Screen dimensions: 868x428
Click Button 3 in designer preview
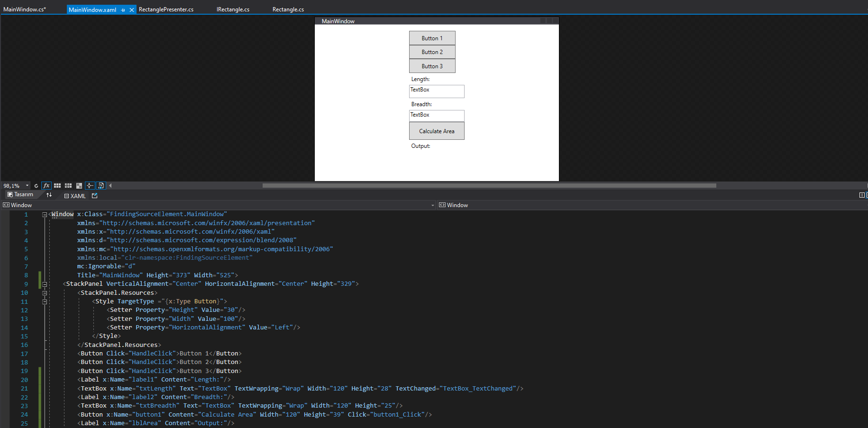tap(432, 66)
